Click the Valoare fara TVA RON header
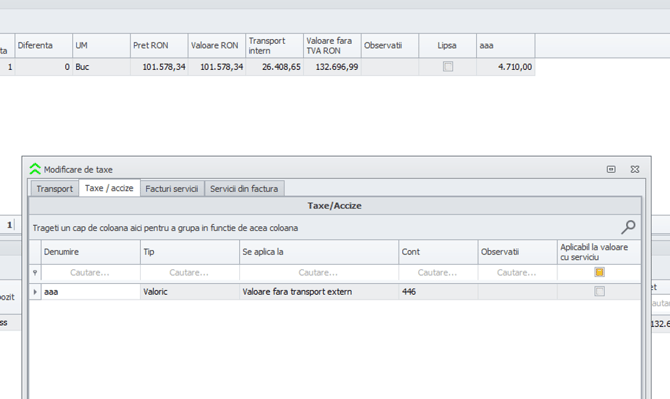This screenshot has width=670, height=399. (x=332, y=46)
